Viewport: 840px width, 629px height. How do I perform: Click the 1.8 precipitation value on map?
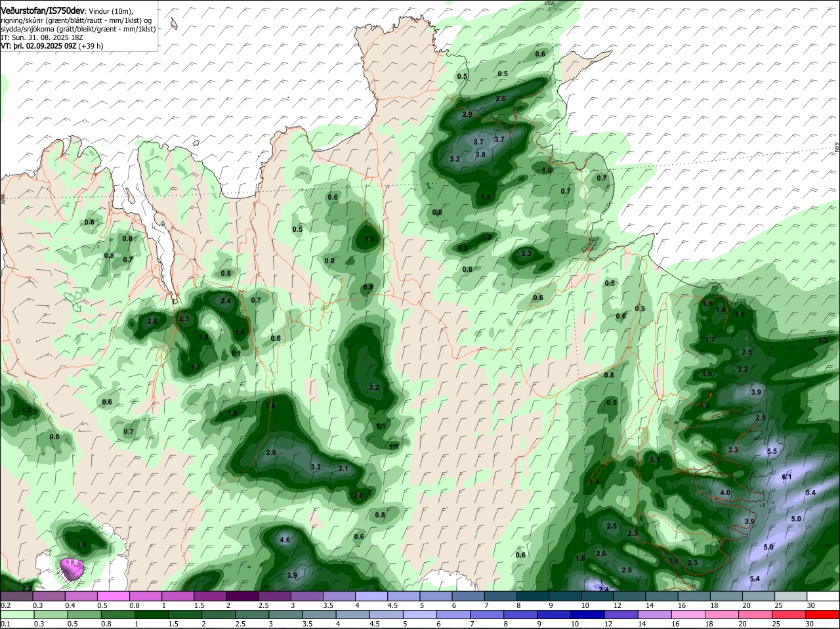tap(721, 309)
